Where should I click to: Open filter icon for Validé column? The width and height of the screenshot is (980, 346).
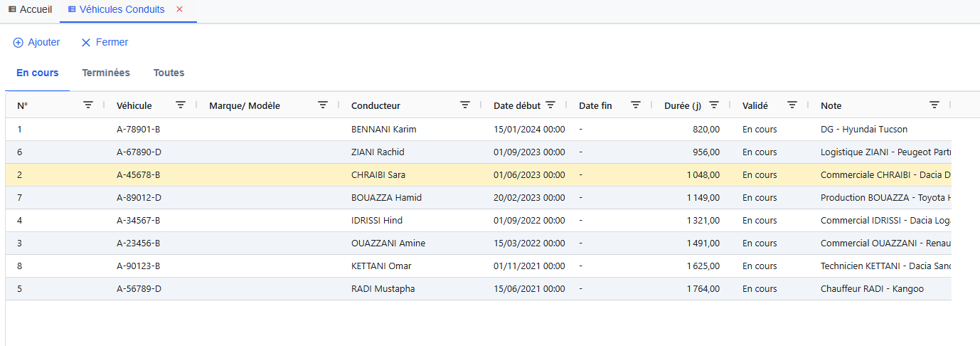coord(792,105)
